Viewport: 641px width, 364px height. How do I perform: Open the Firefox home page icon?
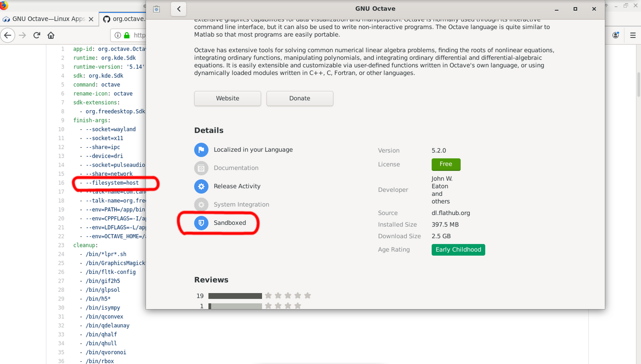(x=50, y=35)
